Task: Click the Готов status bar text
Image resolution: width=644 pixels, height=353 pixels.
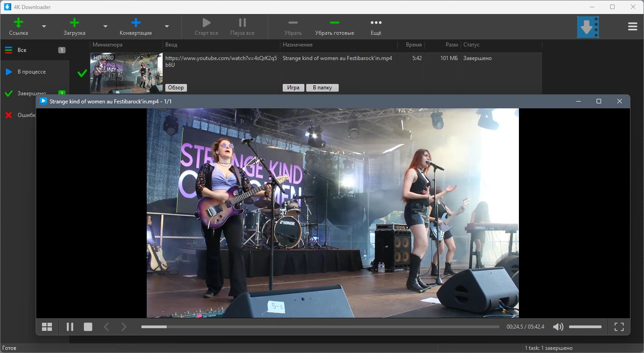Action: pyautogui.click(x=9, y=348)
